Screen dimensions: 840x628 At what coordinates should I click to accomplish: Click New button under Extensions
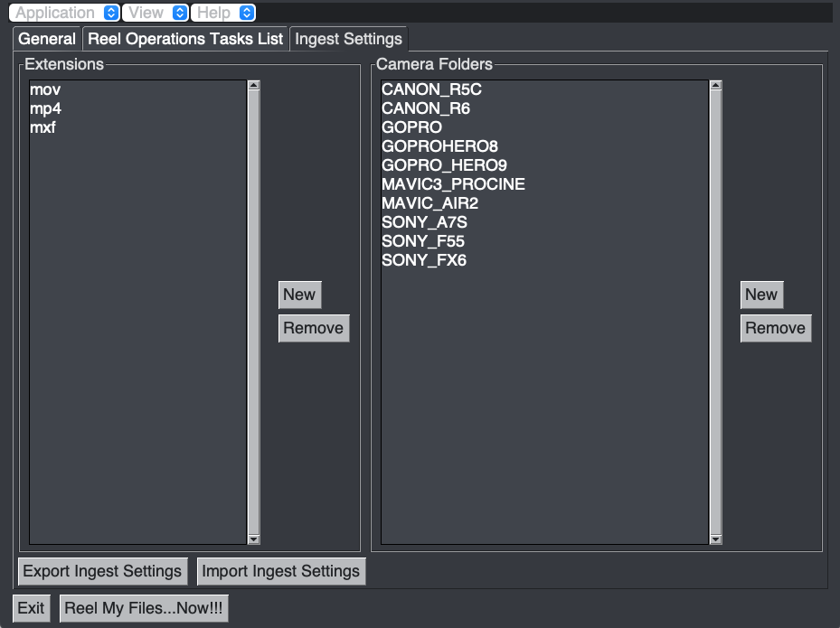pyautogui.click(x=298, y=295)
